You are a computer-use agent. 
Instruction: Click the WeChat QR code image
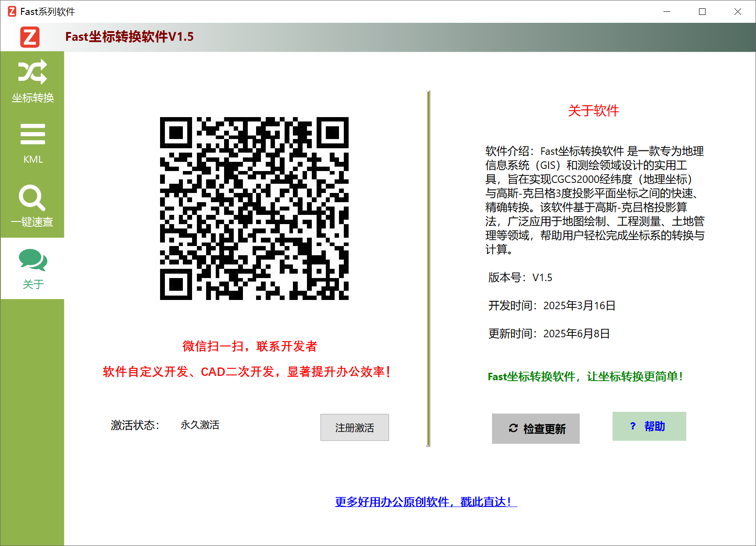coord(254,208)
